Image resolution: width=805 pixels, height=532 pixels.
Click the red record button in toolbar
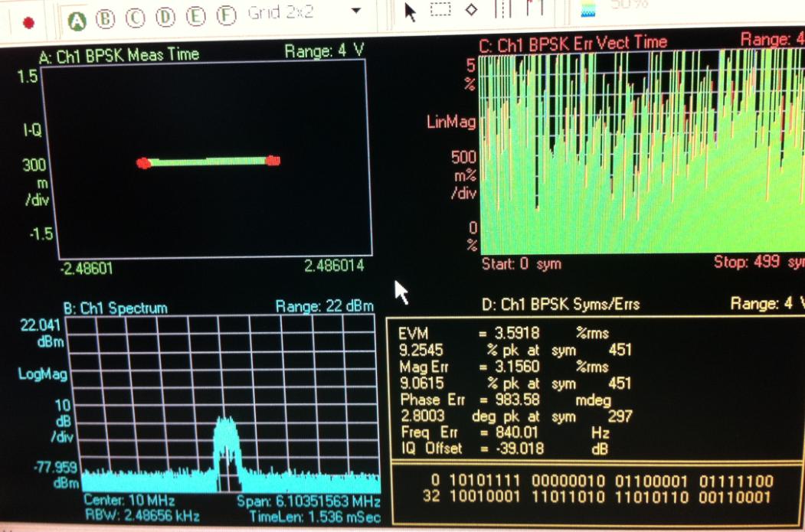(x=29, y=22)
